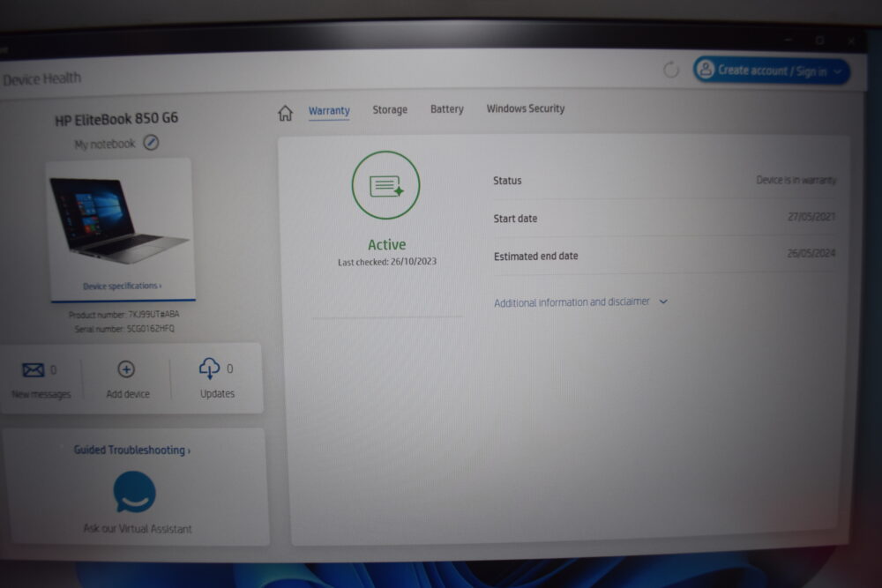Open the Updates cloud download icon
This screenshot has width=882, height=588.
tap(209, 368)
